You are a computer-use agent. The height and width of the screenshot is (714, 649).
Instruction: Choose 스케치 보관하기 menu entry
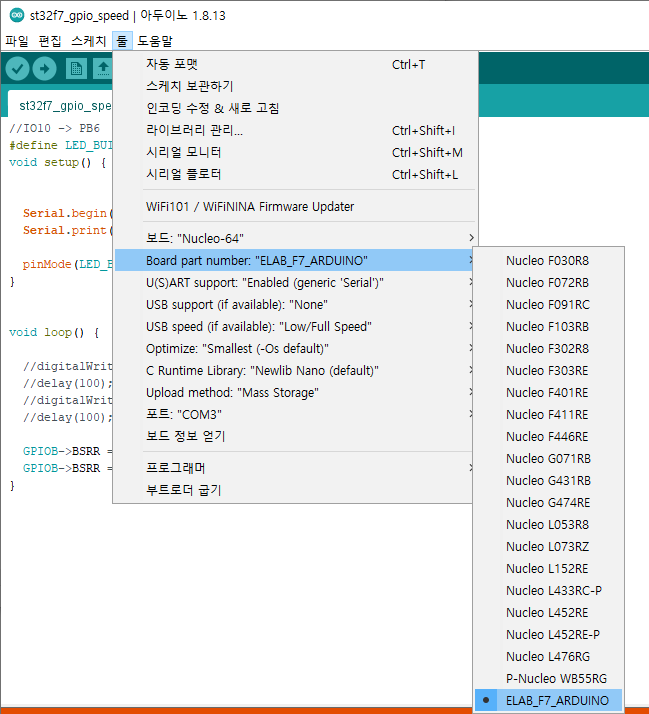pos(296,86)
